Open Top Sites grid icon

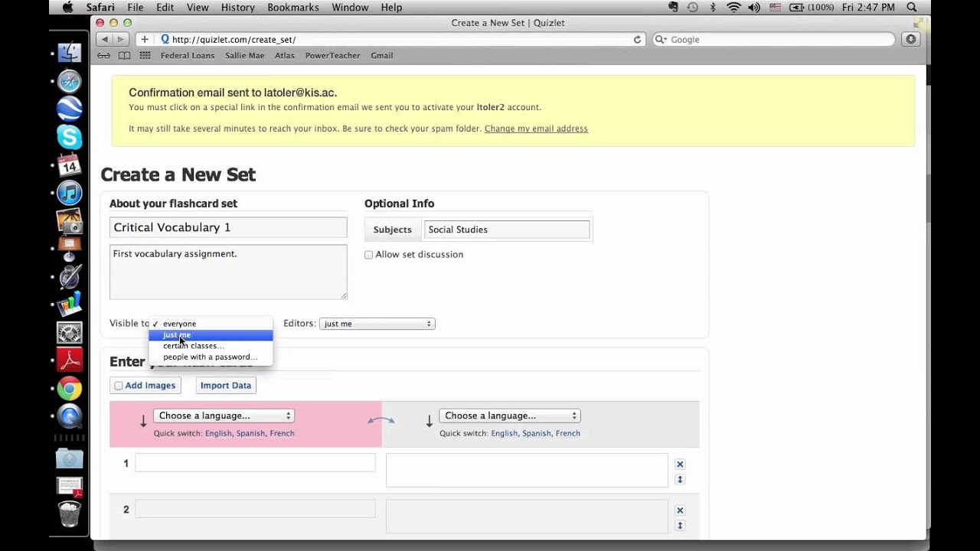point(145,55)
